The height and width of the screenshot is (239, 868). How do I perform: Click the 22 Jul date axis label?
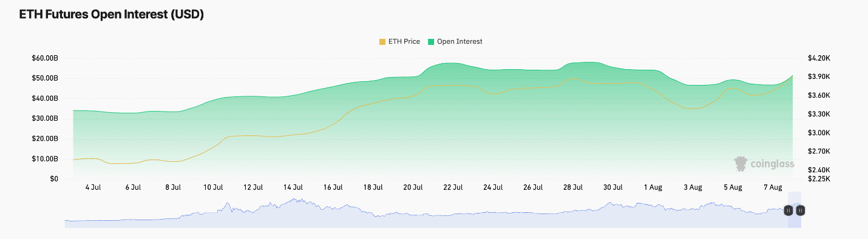(x=453, y=187)
